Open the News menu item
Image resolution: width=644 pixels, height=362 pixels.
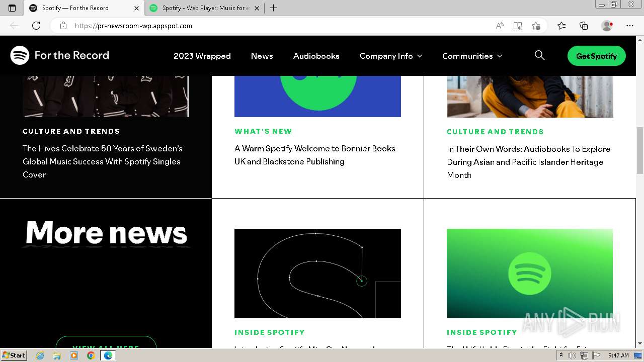(x=262, y=56)
